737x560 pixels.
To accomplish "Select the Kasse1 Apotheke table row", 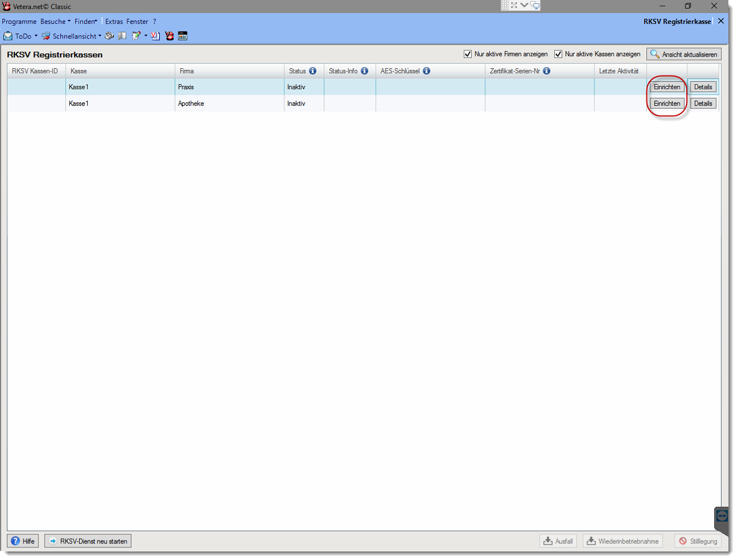I will click(229, 104).
